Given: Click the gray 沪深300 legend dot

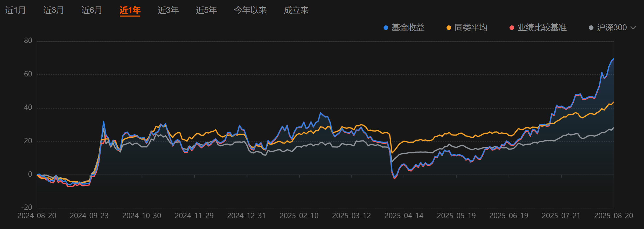Looking at the screenshot, I should point(591,28).
